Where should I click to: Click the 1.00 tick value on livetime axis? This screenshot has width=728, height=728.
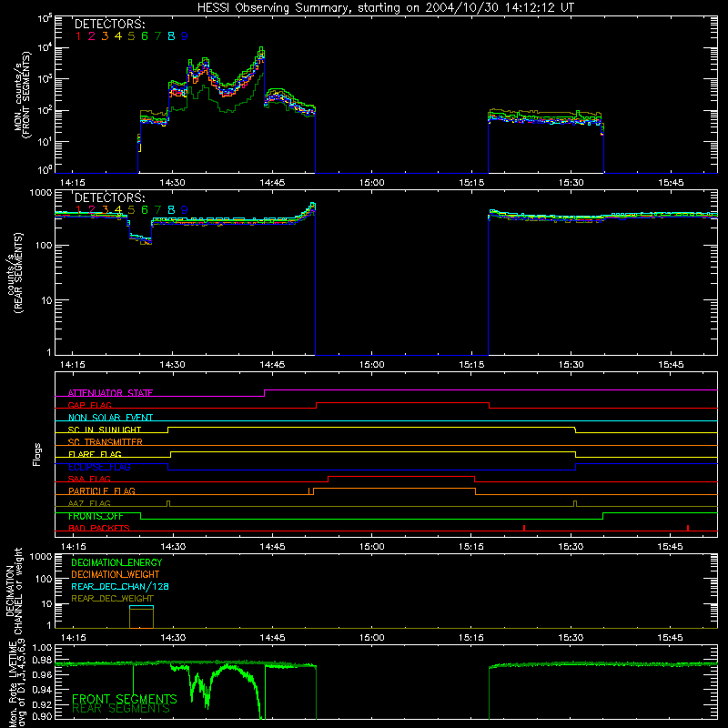42,648
